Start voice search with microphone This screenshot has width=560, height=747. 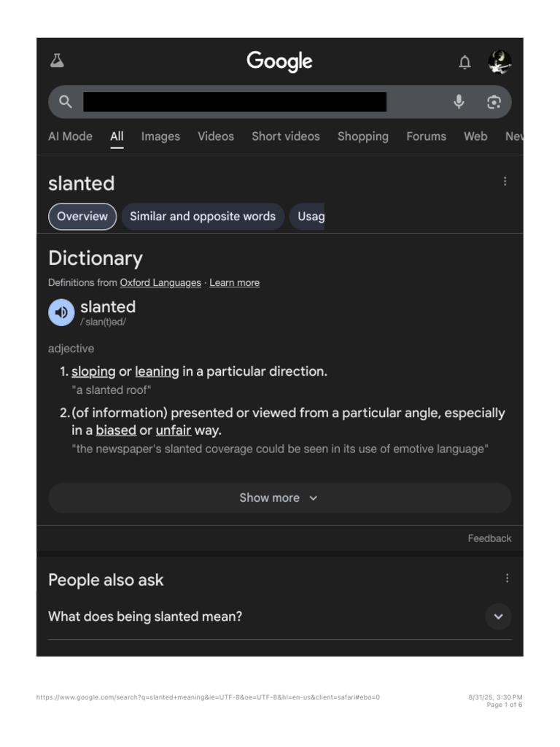(x=459, y=102)
